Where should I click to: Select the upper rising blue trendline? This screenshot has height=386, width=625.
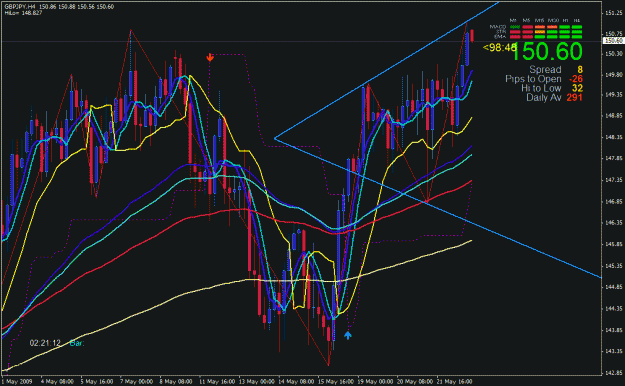click(x=387, y=71)
